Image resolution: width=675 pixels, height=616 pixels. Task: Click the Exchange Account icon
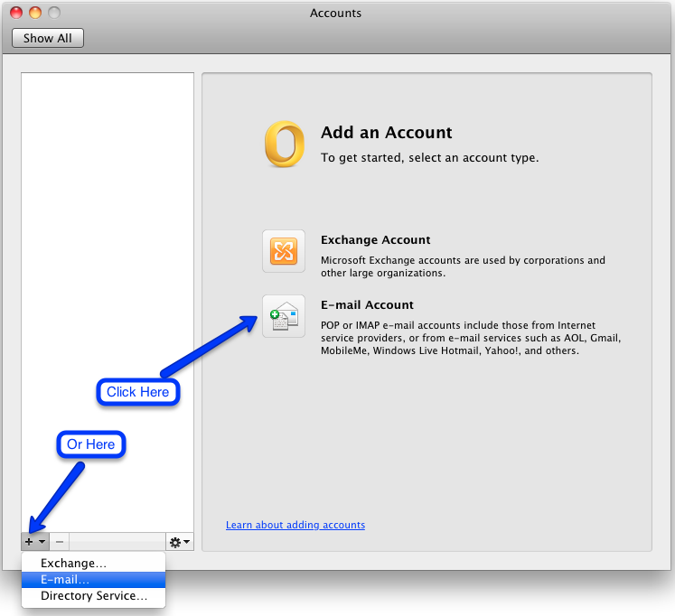(284, 251)
